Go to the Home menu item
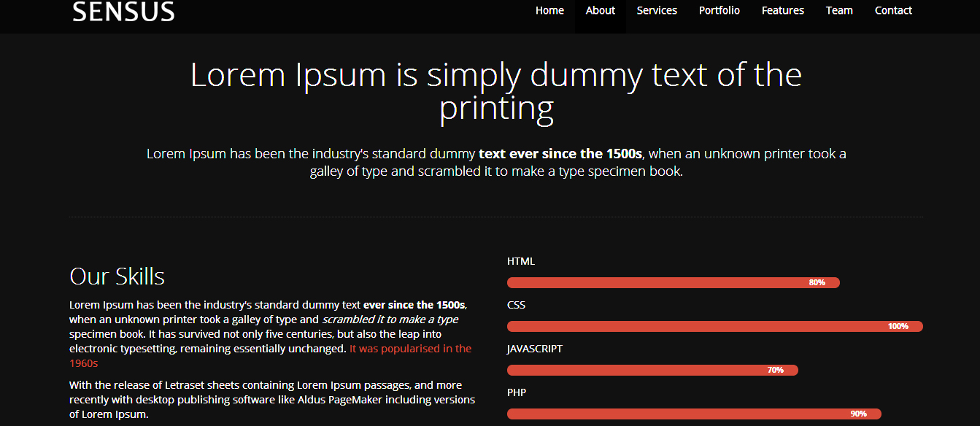 [x=549, y=11]
